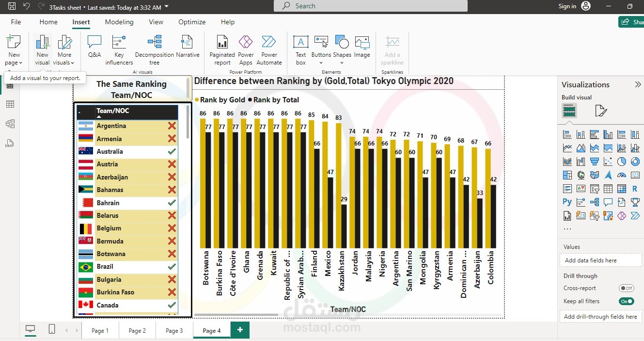Image resolution: width=644 pixels, height=341 pixels.
Task: Show more visuals via ellipsis
Action: (x=567, y=228)
